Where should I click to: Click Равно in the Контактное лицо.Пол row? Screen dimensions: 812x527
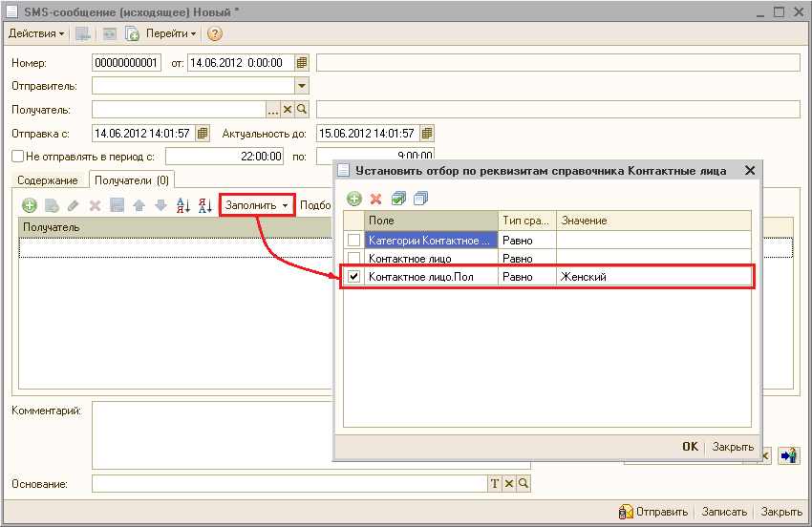527,277
